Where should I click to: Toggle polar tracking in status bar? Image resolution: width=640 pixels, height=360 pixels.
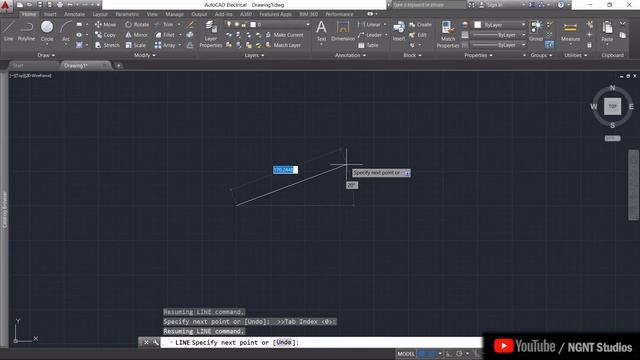point(459,353)
